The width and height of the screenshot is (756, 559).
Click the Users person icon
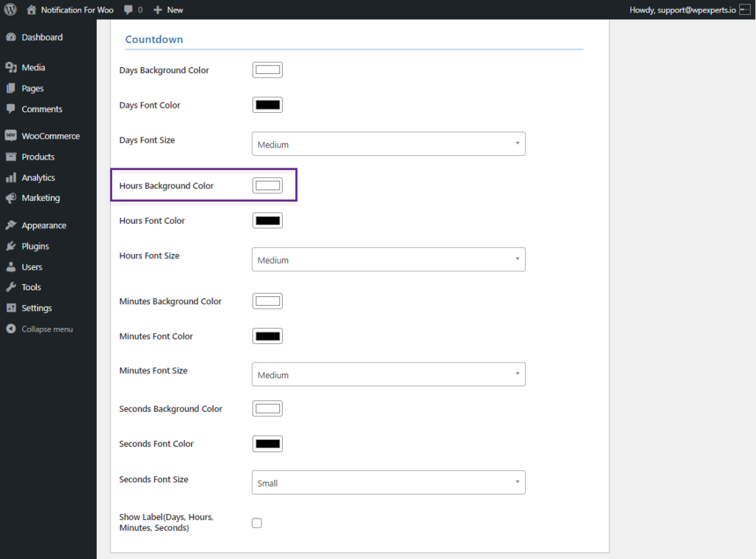point(10,267)
